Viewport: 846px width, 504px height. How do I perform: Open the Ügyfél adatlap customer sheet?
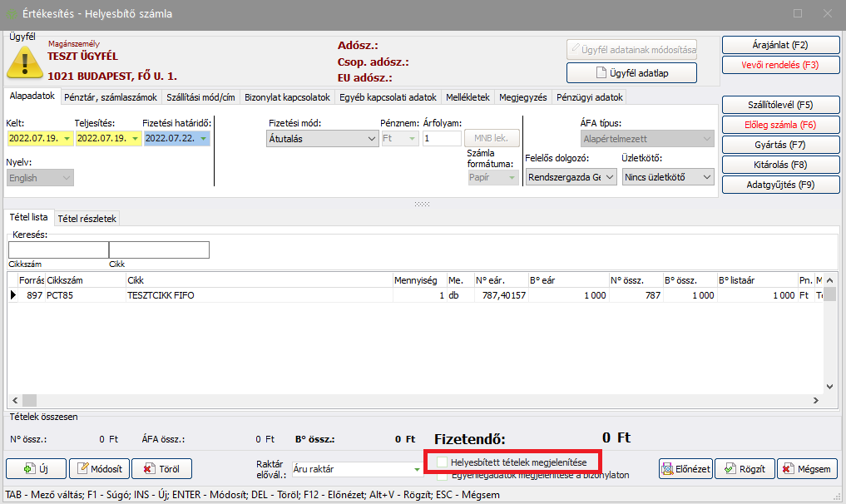coord(631,73)
